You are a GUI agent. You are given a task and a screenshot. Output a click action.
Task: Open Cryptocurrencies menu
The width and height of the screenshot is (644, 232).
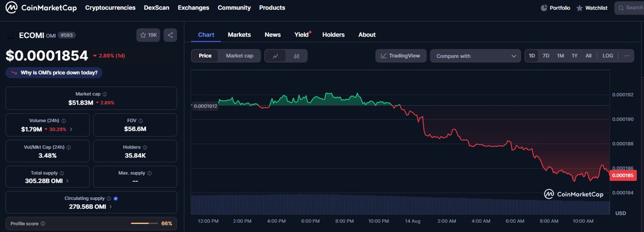point(110,8)
